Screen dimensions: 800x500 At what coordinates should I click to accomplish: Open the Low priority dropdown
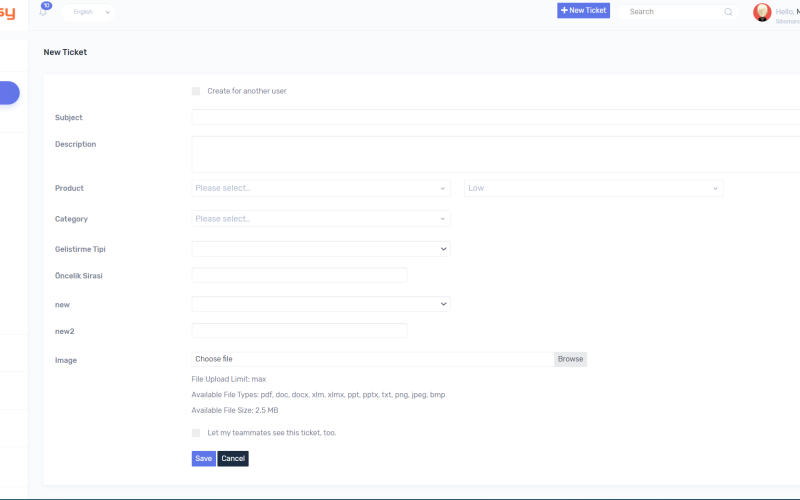click(593, 188)
